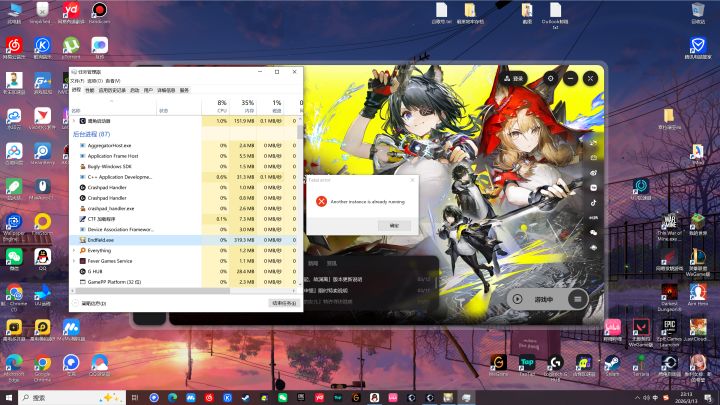The image size is (720, 405).
Task: Select the Bugly-Windows SDK process row
Action: pyautogui.click(x=184, y=166)
